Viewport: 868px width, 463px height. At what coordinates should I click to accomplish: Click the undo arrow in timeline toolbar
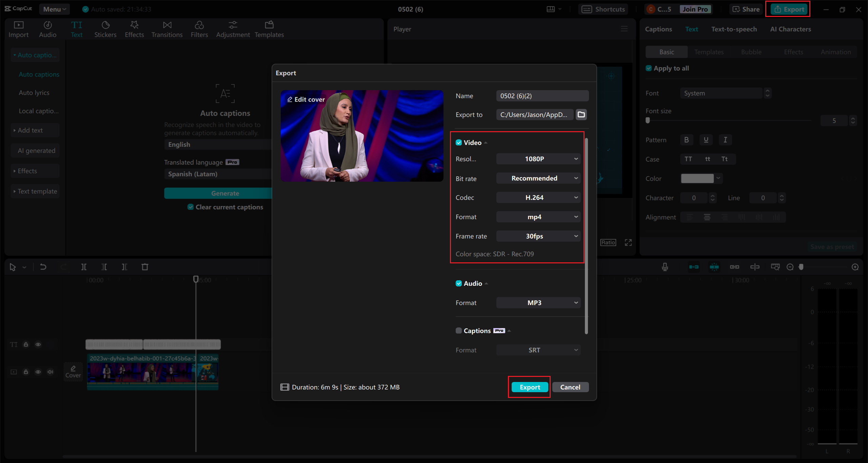click(x=43, y=267)
